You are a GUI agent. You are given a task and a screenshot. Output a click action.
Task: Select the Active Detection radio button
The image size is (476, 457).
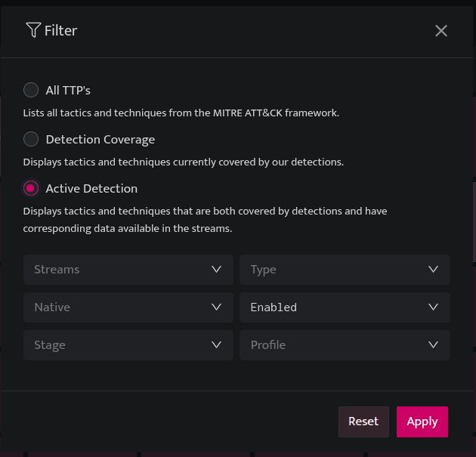point(31,188)
